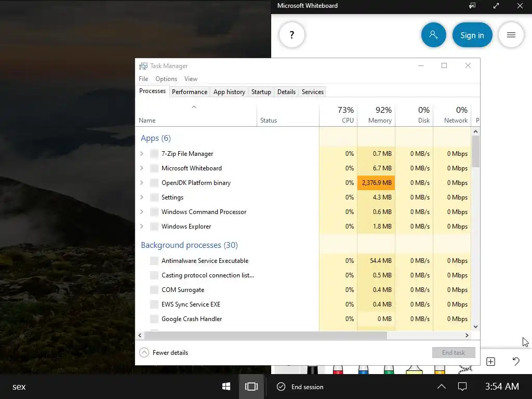Click the Settings process icon
The height and width of the screenshot is (399, 532).
tap(154, 197)
